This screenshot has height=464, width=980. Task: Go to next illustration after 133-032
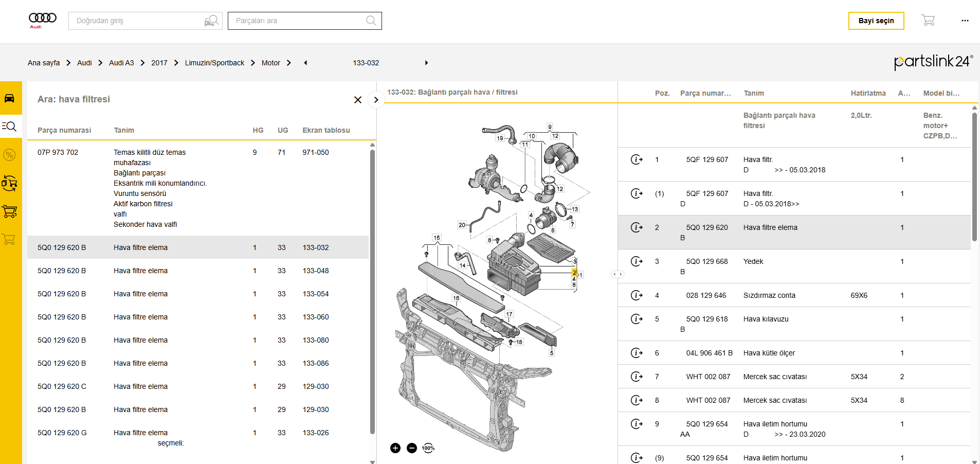click(x=426, y=63)
